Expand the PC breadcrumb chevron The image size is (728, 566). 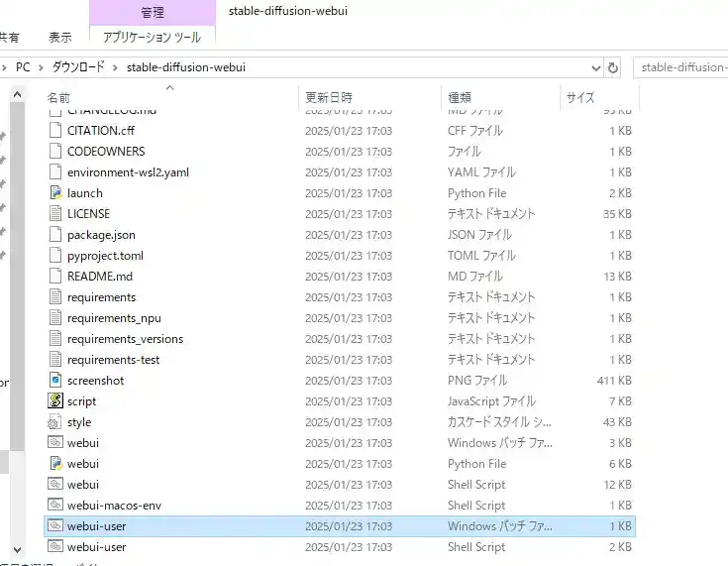tap(41, 67)
